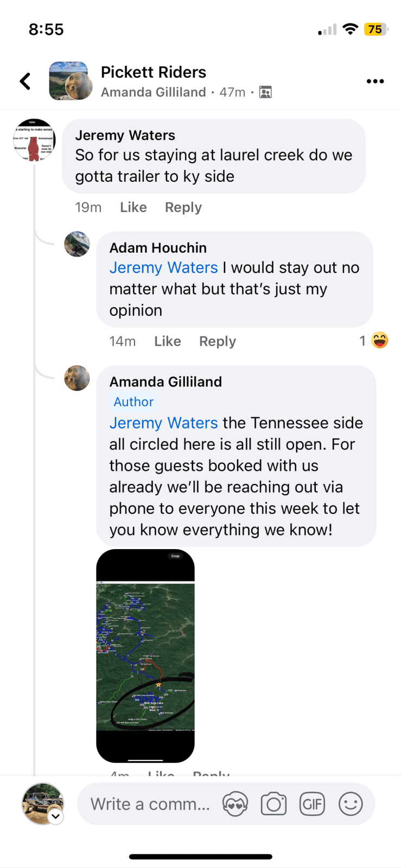The width and height of the screenshot is (401, 868).
Task: Open the avatar sticker picker
Action: coord(235,804)
